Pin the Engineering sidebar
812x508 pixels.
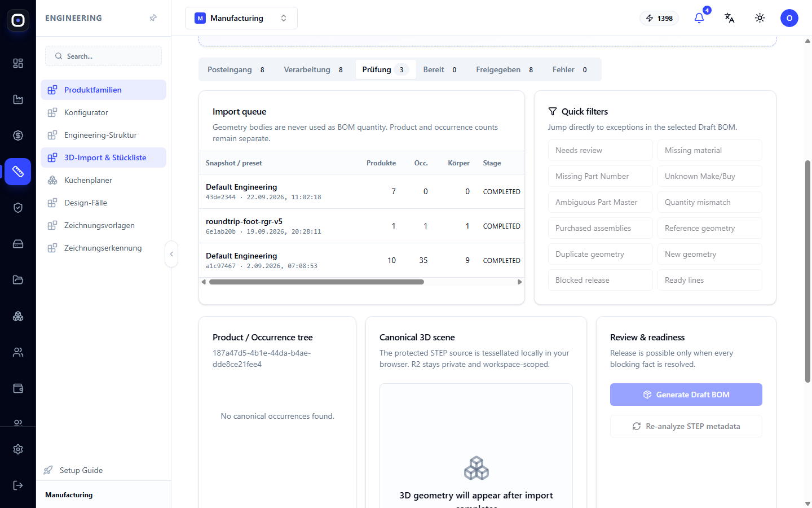[x=153, y=18]
